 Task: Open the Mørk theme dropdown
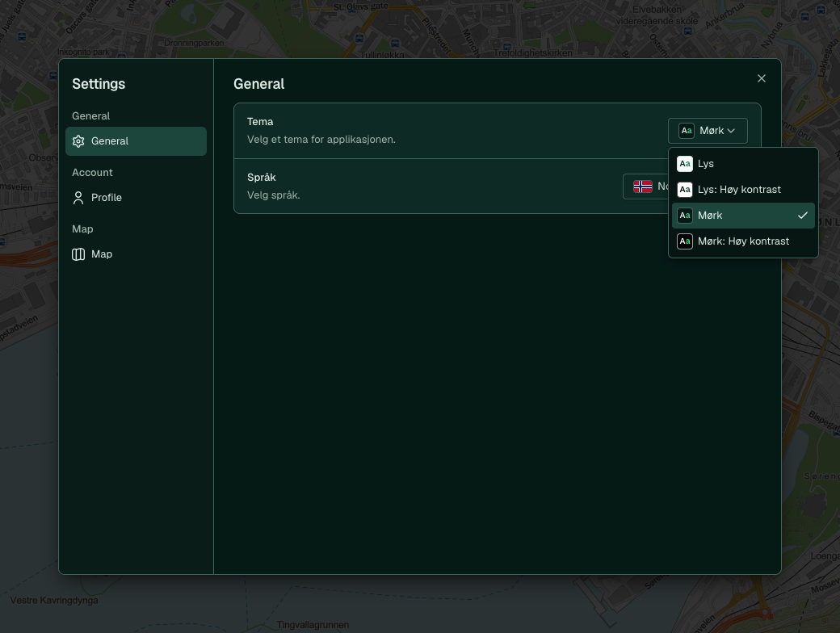click(x=708, y=131)
